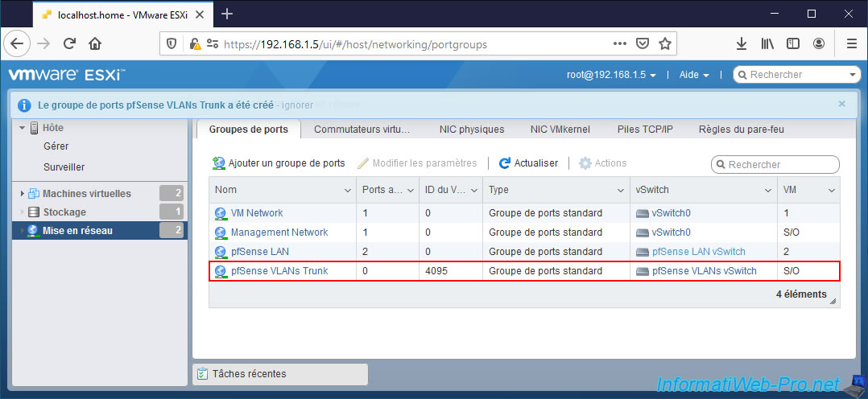Open the pfSense LAN vSwitch link
The width and height of the screenshot is (868, 399).
tap(699, 251)
